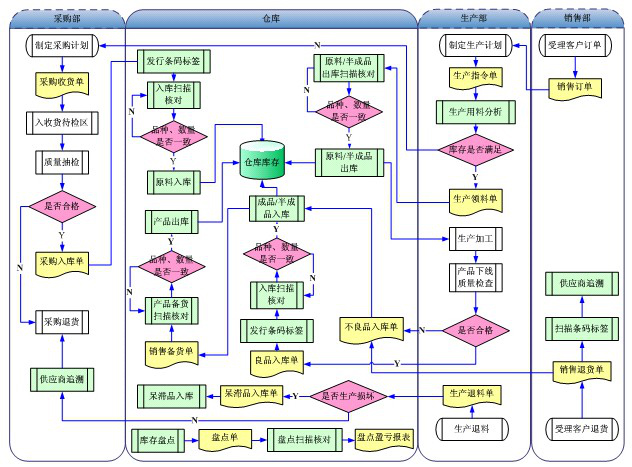
Task: Select the 受理客户订单 start node
Action: (x=575, y=45)
